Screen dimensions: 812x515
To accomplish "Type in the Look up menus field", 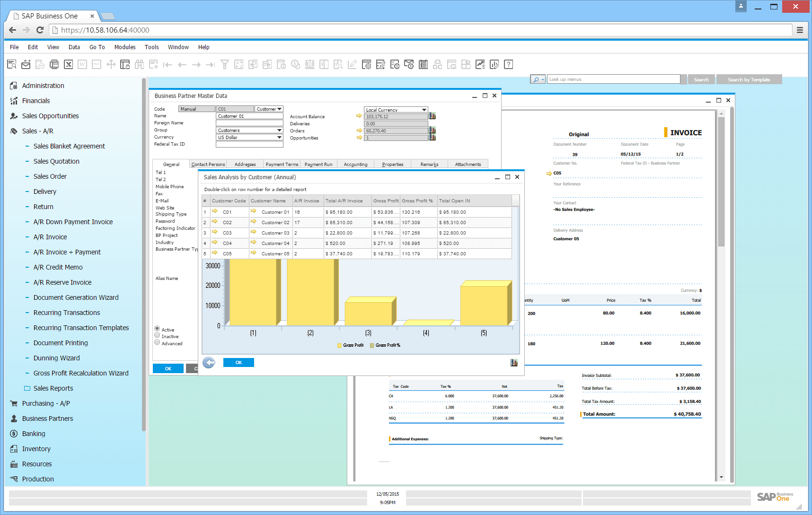I will tap(613, 79).
